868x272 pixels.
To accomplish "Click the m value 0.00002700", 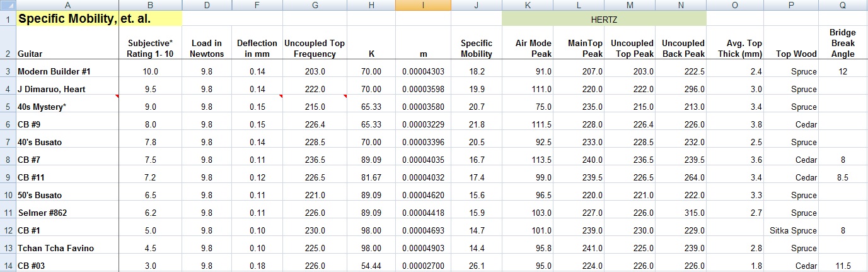I will point(423,266).
